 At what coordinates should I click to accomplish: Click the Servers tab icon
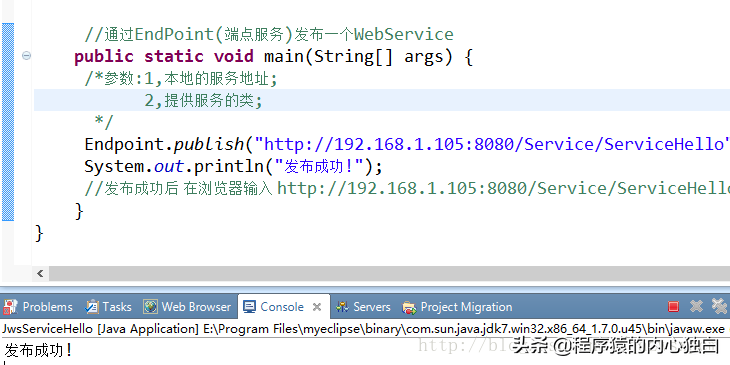point(342,307)
